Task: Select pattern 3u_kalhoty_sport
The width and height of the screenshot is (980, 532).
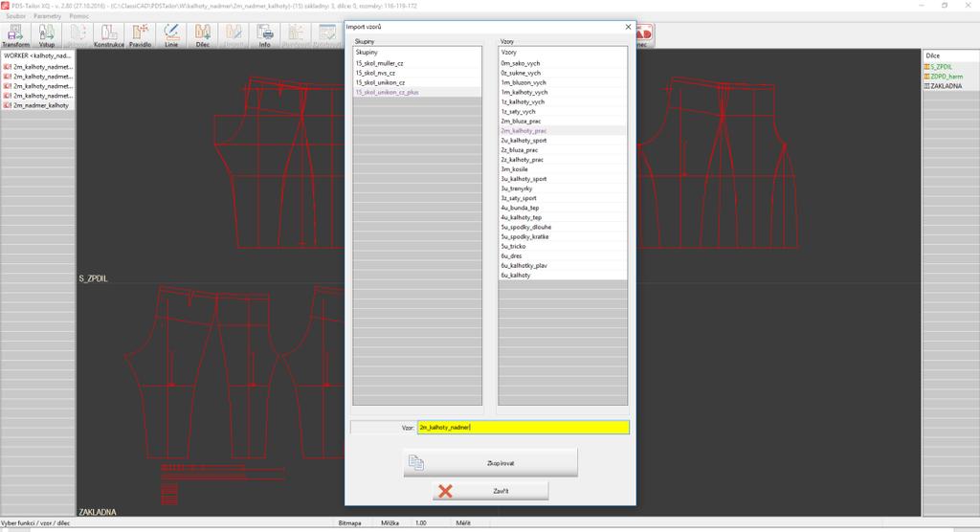Action: pos(563,179)
